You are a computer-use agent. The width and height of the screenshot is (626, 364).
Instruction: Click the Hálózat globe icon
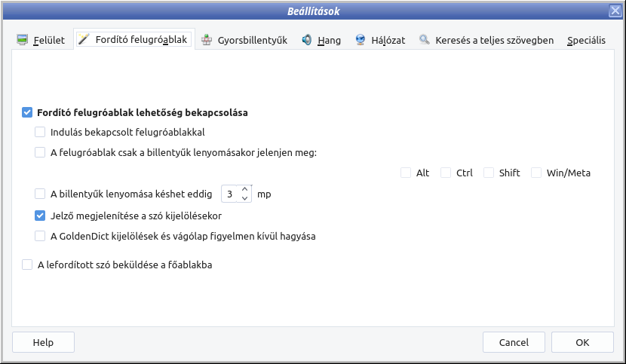point(361,40)
